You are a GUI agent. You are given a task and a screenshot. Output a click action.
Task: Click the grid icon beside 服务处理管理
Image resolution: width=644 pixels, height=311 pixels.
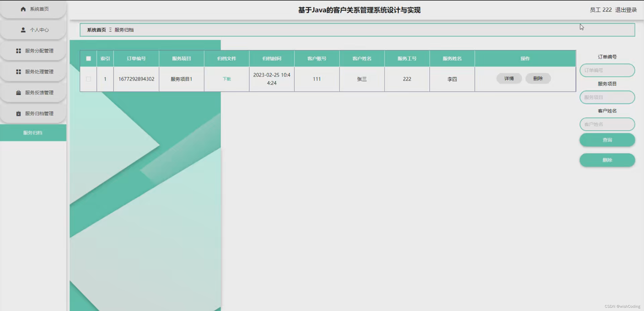(x=18, y=72)
